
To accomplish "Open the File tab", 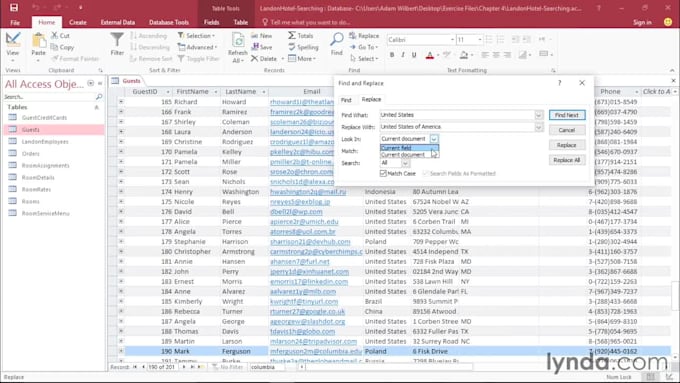I will tap(15, 22).
